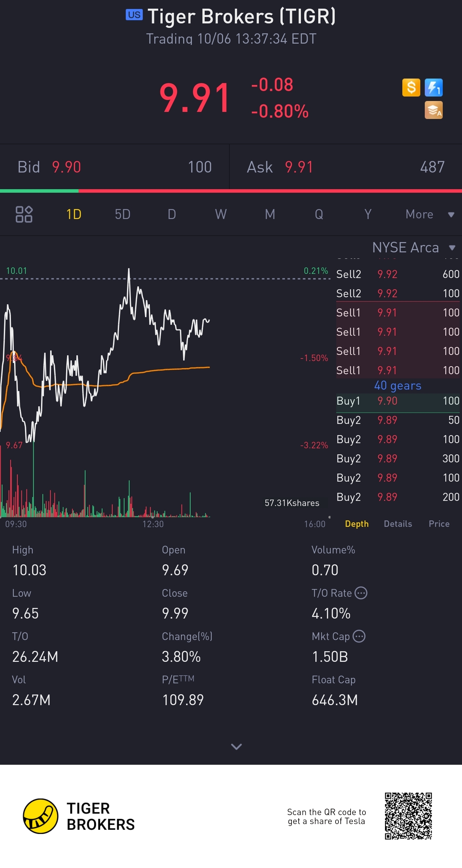462x868 pixels.
Task: Tap the -0.80% change value
Action: [x=279, y=111]
